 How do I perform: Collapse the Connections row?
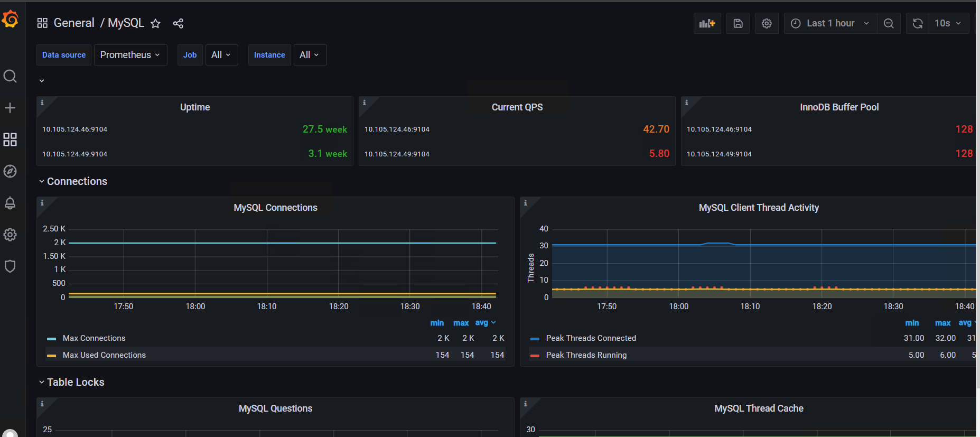(73, 181)
